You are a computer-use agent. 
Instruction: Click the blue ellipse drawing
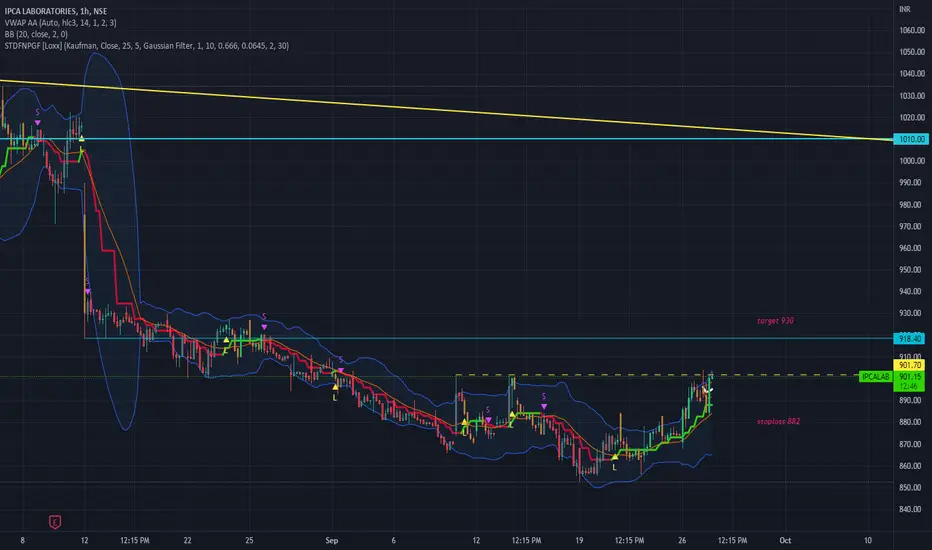click(x=112, y=241)
